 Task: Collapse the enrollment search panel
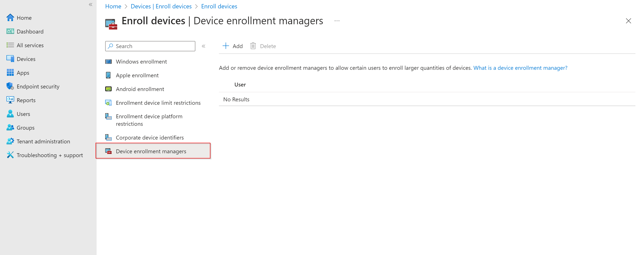204,46
